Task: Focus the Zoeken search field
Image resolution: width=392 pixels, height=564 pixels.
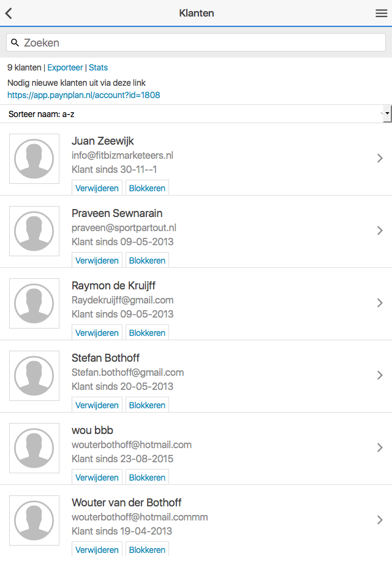Action: [x=202, y=43]
